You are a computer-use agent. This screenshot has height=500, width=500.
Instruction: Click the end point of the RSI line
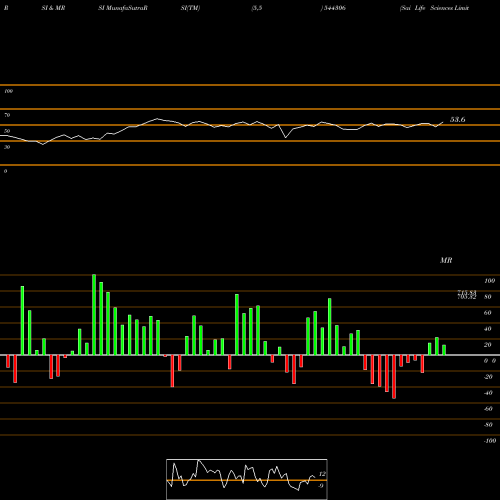pyautogui.click(x=443, y=122)
